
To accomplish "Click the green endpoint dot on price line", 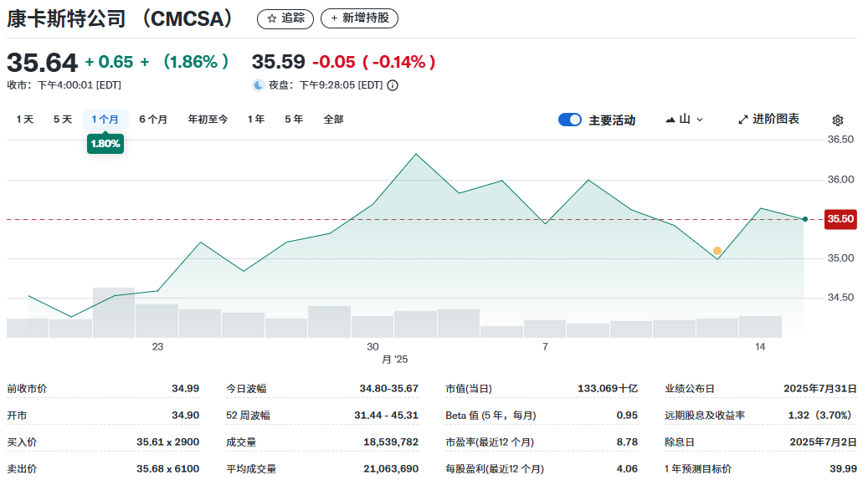I will click(805, 220).
